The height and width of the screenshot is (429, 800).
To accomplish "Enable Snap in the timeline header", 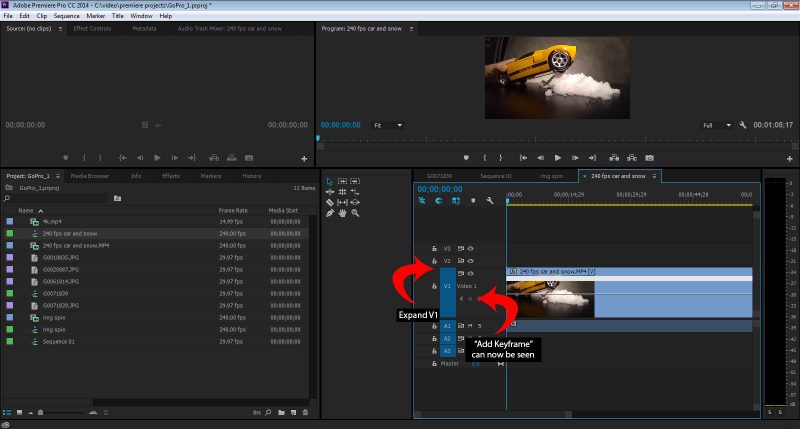I will tap(439, 200).
